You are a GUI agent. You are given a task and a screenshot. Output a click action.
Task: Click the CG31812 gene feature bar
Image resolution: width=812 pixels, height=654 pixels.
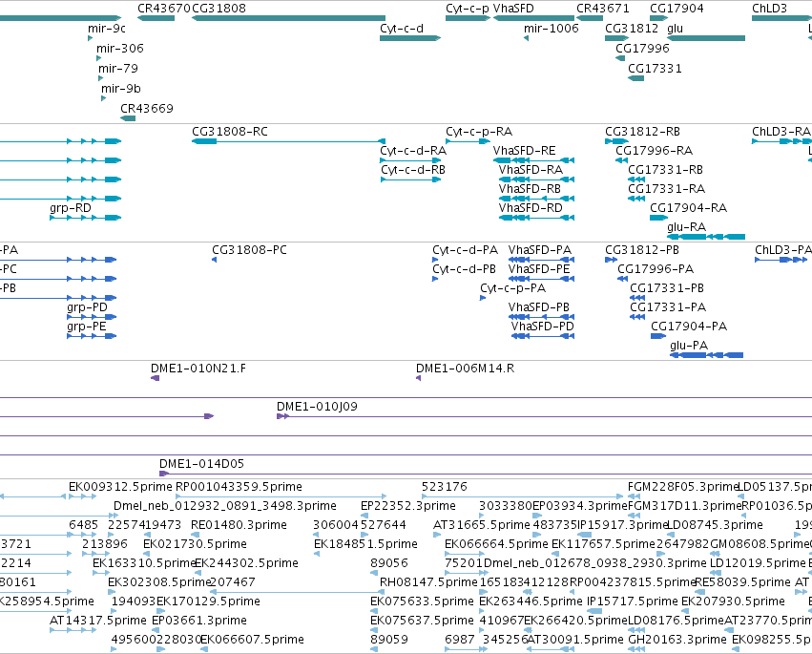click(616, 38)
